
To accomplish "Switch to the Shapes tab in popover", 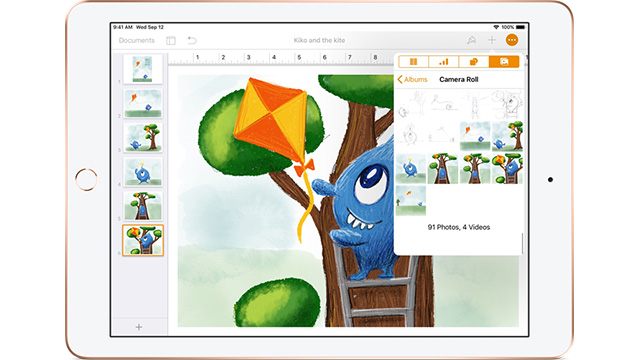I will 474,62.
